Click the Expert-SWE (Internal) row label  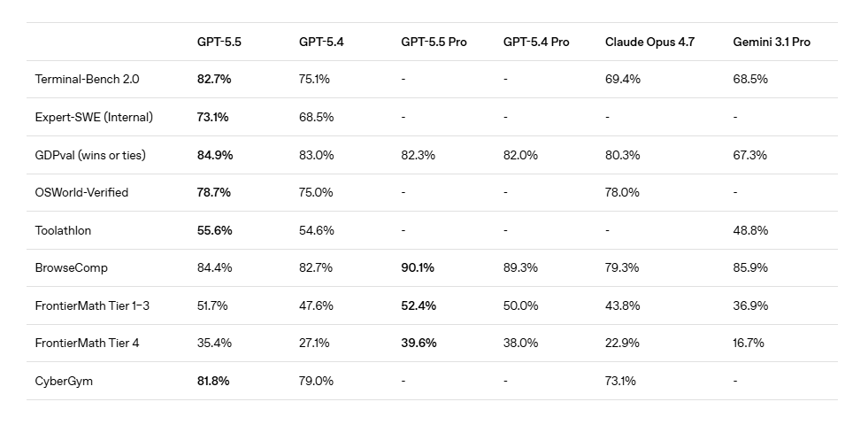[94, 117]
